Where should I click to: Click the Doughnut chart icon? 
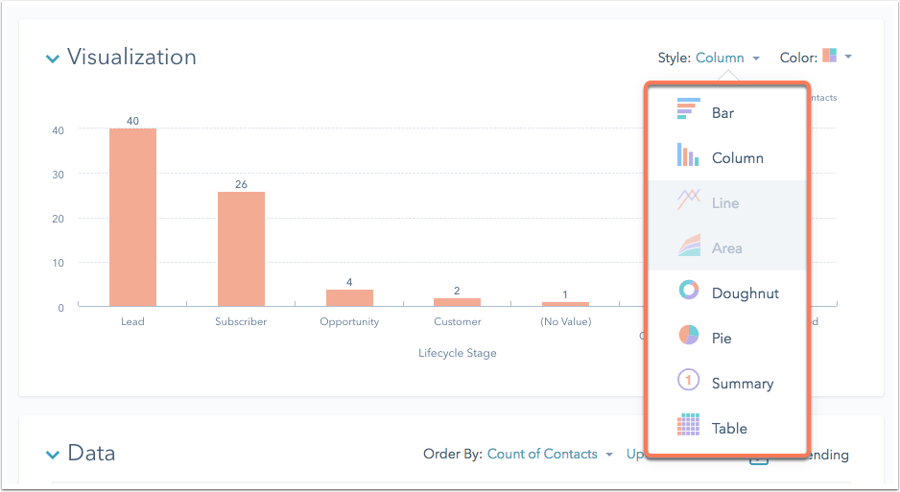(688, 291)
